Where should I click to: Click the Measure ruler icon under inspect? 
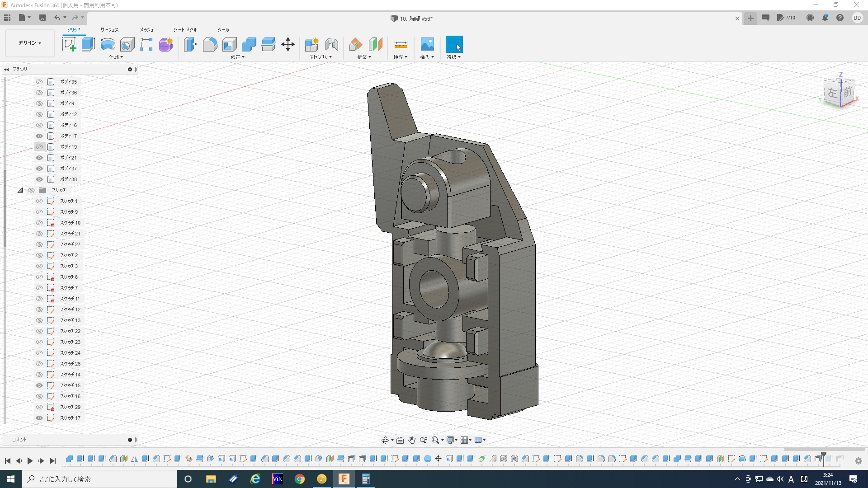401,44
